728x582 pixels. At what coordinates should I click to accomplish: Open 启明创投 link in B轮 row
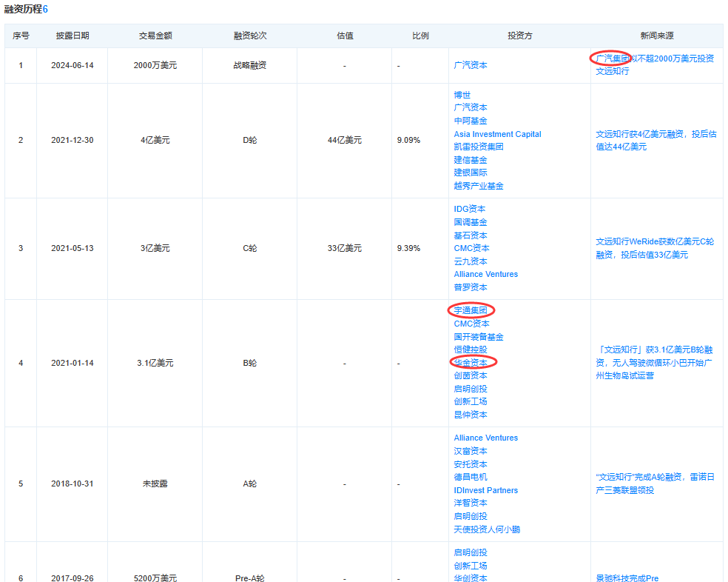click(x=471, y=389)
